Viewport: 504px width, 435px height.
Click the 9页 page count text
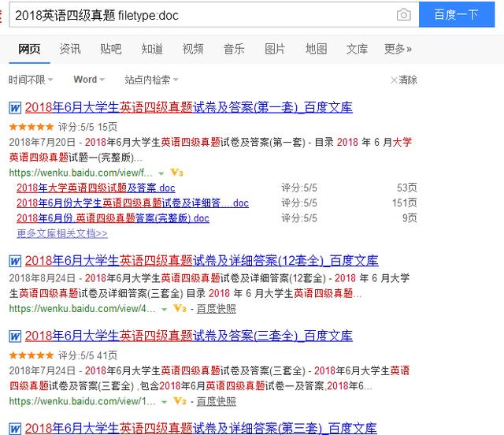[409, 217]
